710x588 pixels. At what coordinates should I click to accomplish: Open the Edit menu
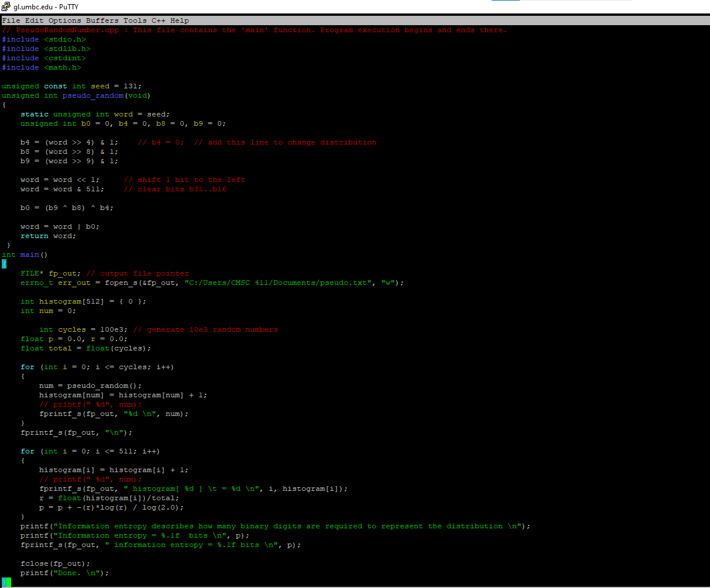[34, 20]
